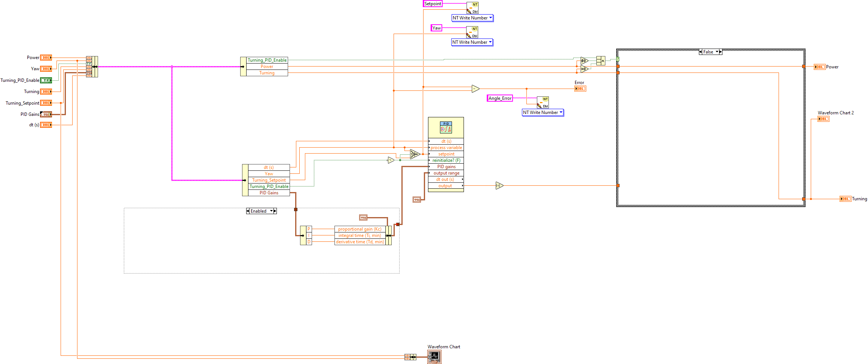Click the Not gate feeding the reinitialize input

390,160
